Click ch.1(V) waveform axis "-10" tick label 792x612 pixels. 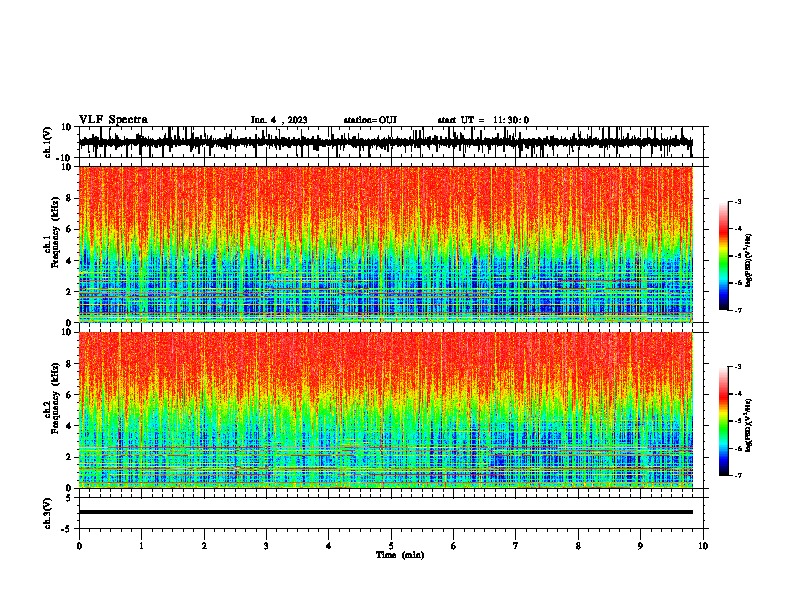point(65,158)
